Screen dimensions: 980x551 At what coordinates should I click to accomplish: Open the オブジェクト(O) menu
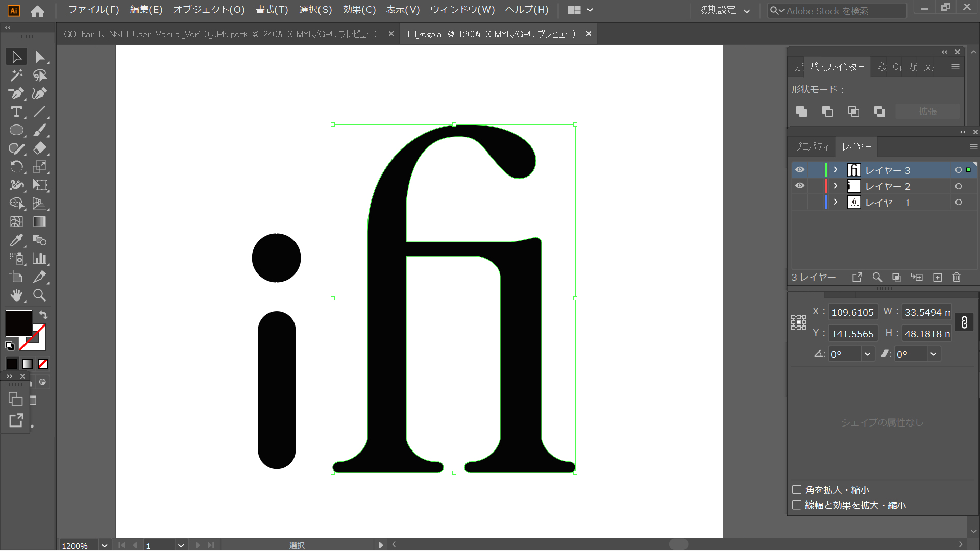point(209,10)
